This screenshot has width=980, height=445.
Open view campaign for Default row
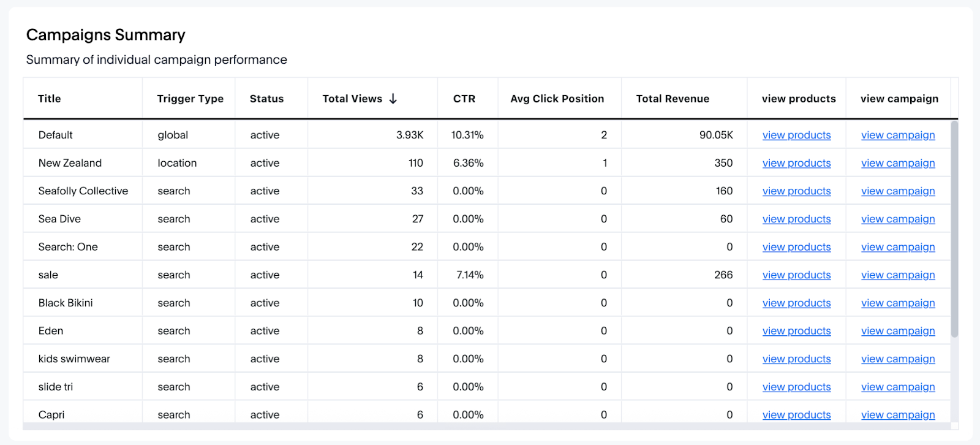click(897, 135)
